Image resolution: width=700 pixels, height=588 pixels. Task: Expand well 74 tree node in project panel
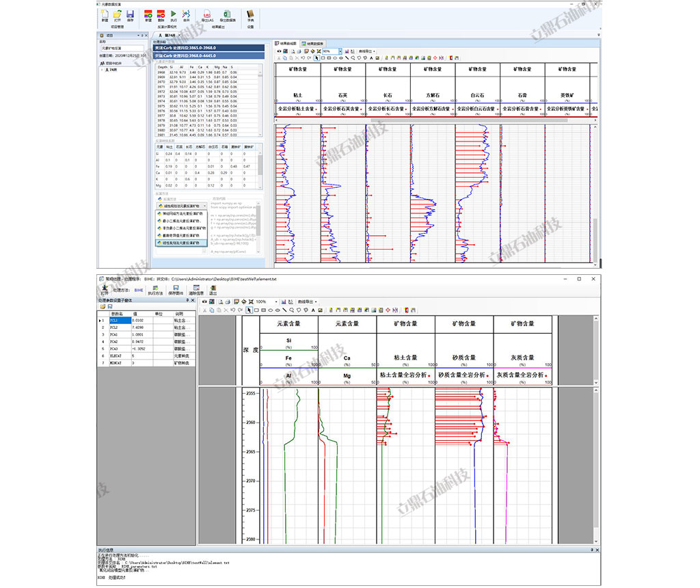point(102,70)
